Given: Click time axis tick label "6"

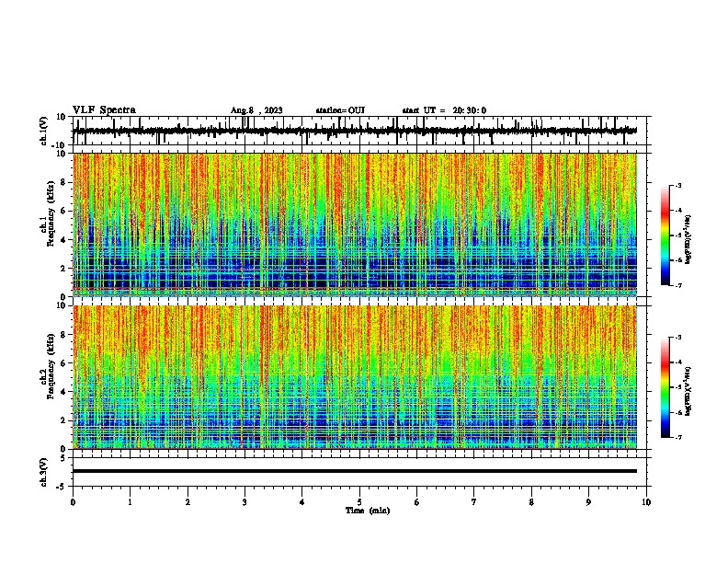Looking at the screenshot, I should [x=417, y=502].
